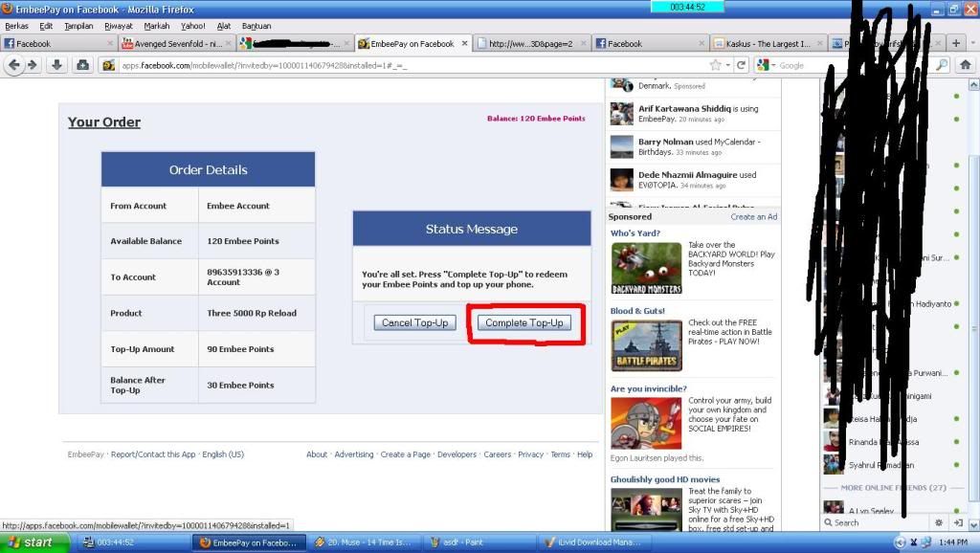Click the page scrollbar up arrow
This screenshot has height=553, width=980.
[973, 85]
